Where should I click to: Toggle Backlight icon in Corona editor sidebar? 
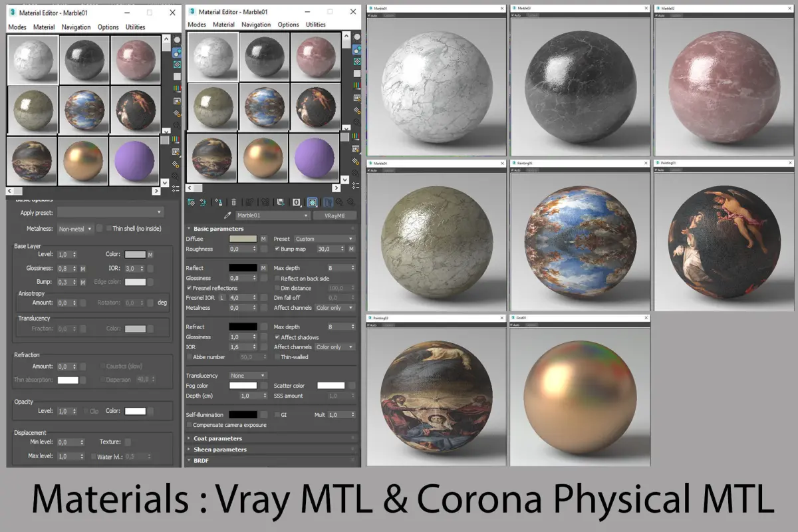point(177,53)
